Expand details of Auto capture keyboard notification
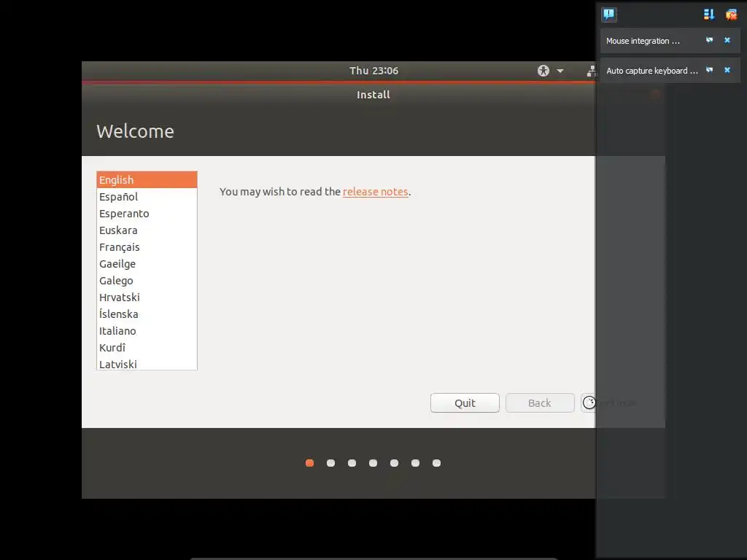The width and height of the screenshot is (747, 560). [709, 70]
